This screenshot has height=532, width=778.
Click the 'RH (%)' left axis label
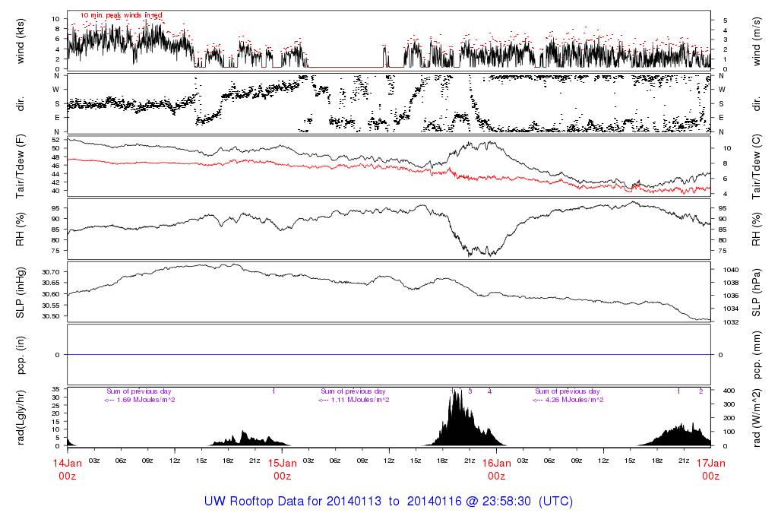(x=21, y=229)
